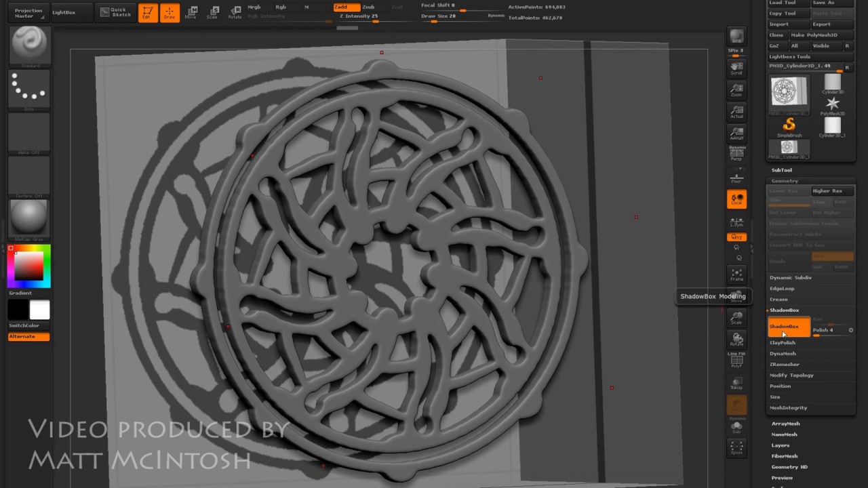The image size is (868, 488).
Task: Select the PM3D_Cylinder3D_1 current tool thumbnail
Action: click(x=789, y=94)
